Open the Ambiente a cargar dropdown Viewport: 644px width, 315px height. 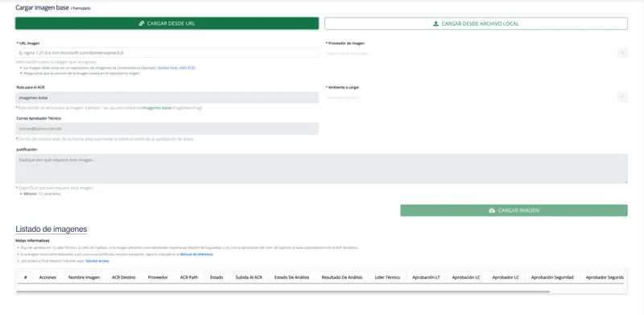[476, 97]
